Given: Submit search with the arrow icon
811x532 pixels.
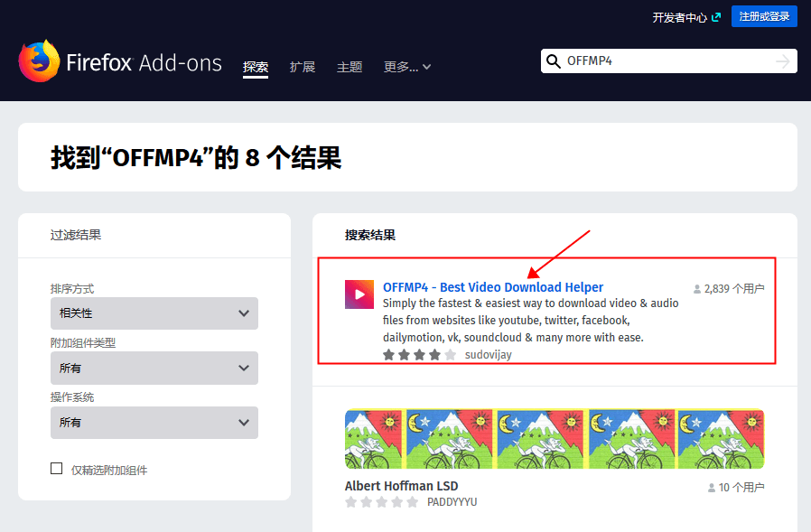Looking at the screenshot, I should 783,61.
